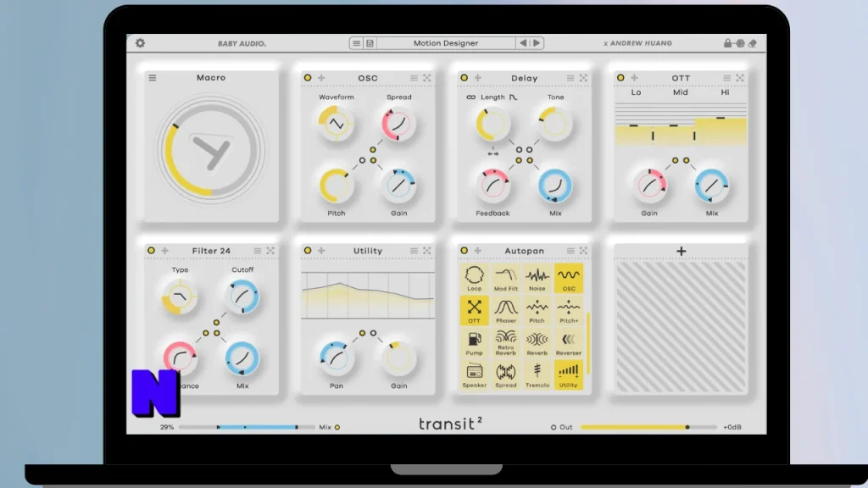868x488 pixels.
Task: Click the Delay Mix knob
Action: [554, 186]
